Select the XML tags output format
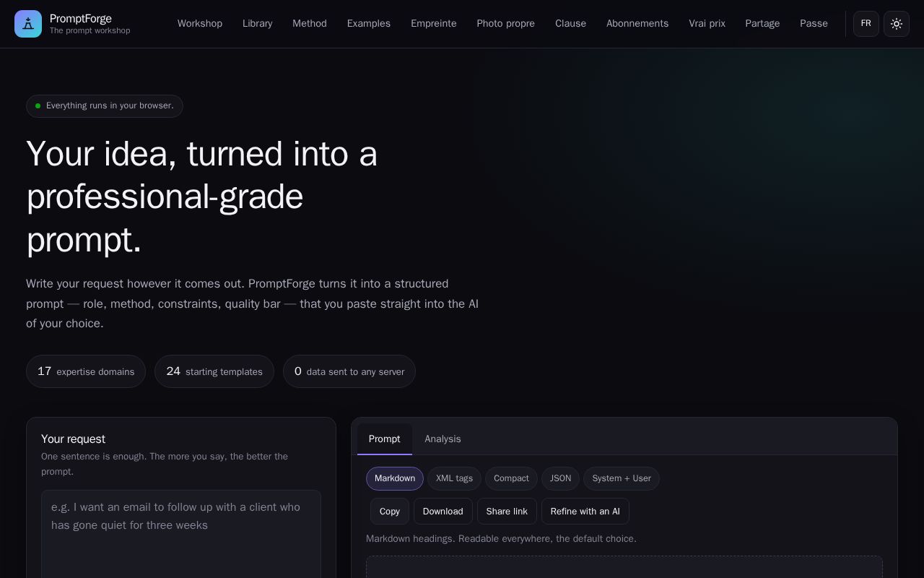 [455, 478]
